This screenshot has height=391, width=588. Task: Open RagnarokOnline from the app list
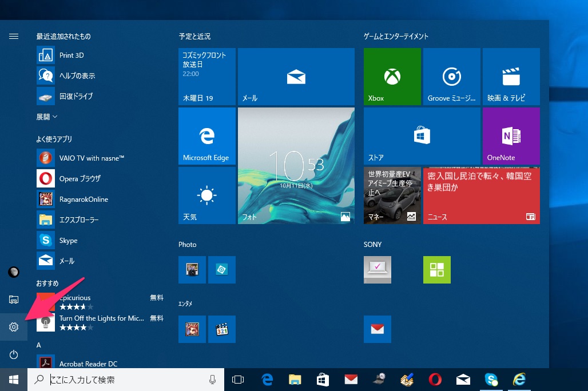100,199
